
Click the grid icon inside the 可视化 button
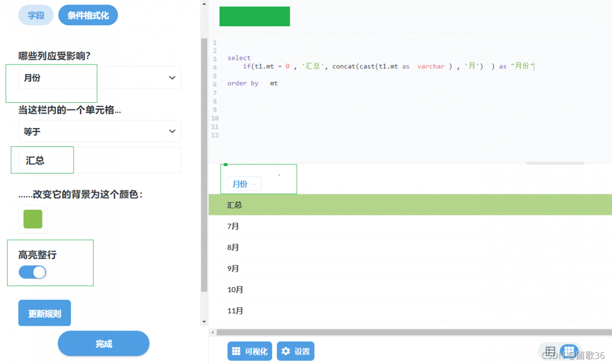pyautogui.click(x=236, y=351)
